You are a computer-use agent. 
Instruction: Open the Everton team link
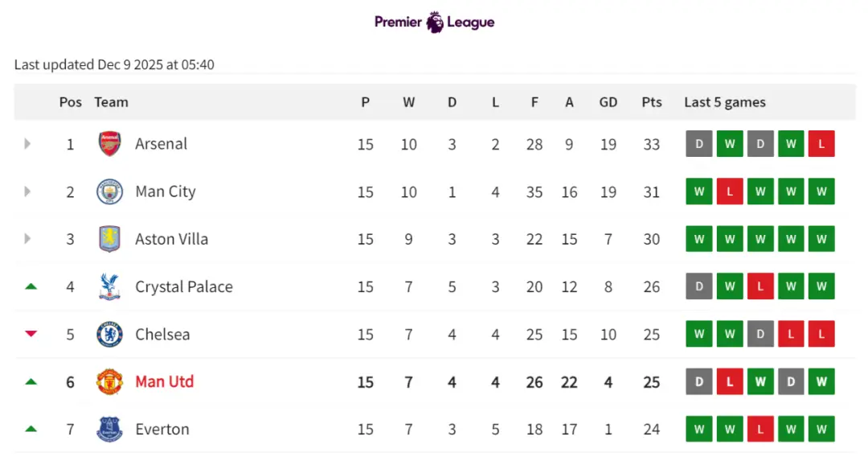coord(162,429)
